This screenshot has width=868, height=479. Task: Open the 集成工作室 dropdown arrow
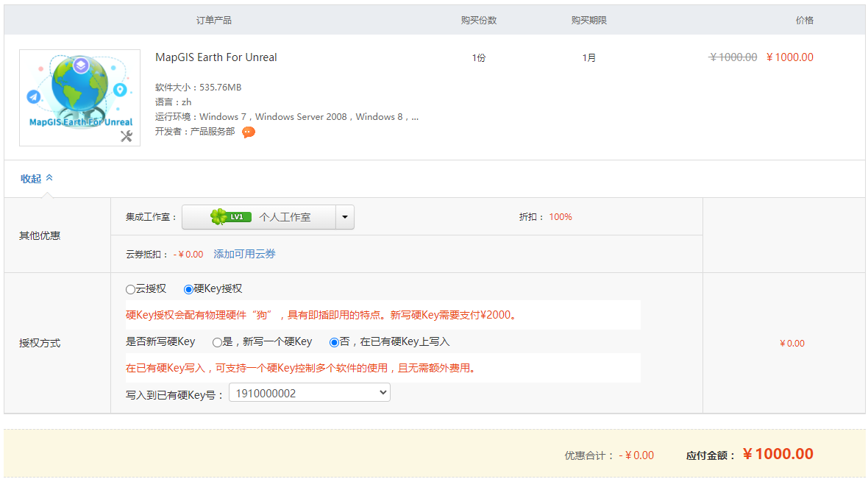click(x=345, y=217)
